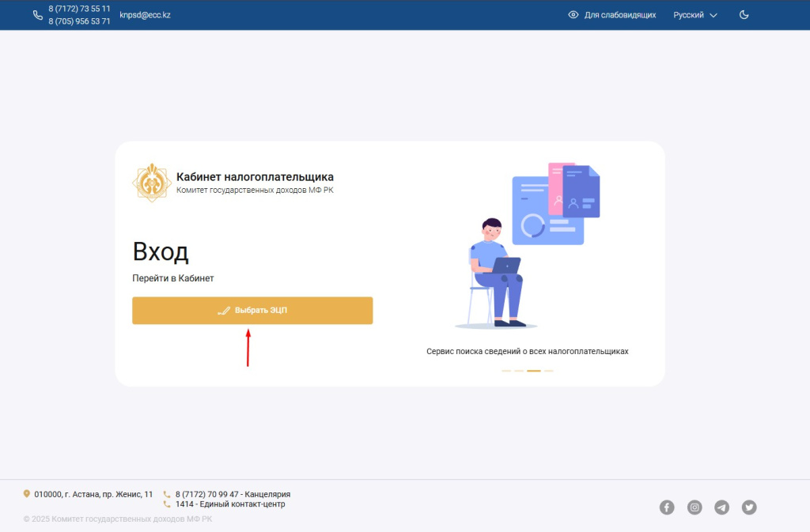Click the golden Committee emblem logo
Image resolution: width=810 pixels, height=532 pixels.
(150, 182)
